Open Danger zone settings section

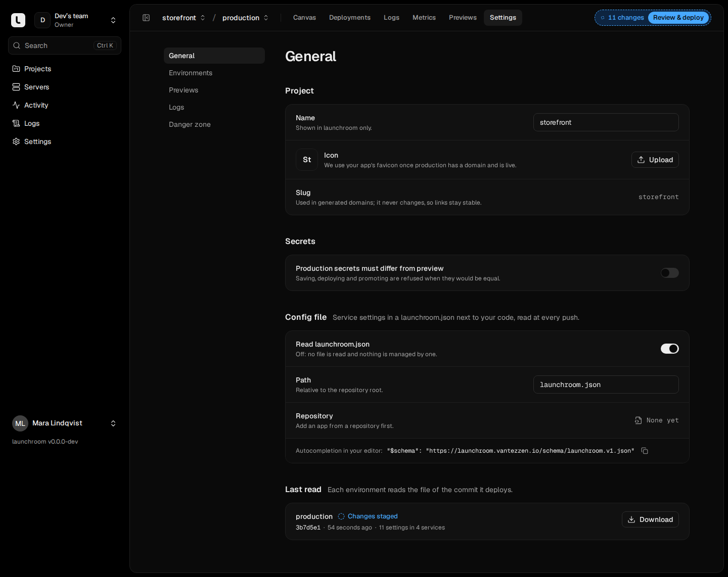click(x=214, y=124)
